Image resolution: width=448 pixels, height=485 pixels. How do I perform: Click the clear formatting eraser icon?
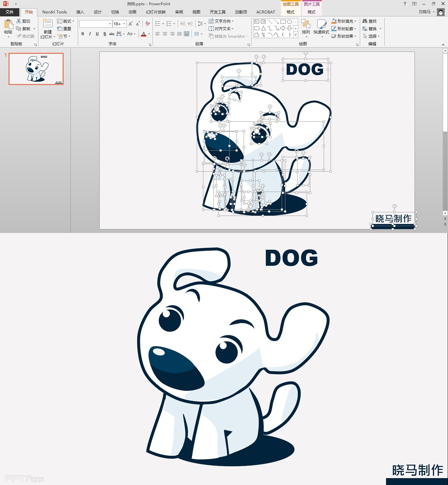coord(148,24)
